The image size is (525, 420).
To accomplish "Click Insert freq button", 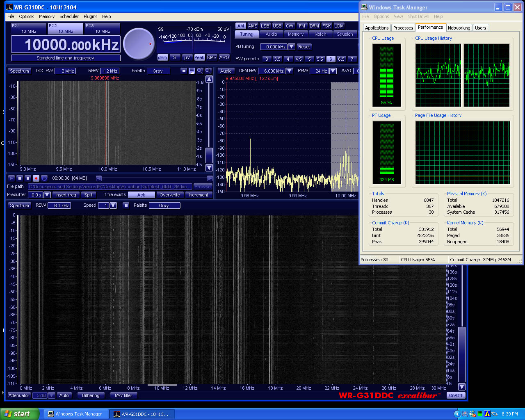I will click(x=66, y=195).
